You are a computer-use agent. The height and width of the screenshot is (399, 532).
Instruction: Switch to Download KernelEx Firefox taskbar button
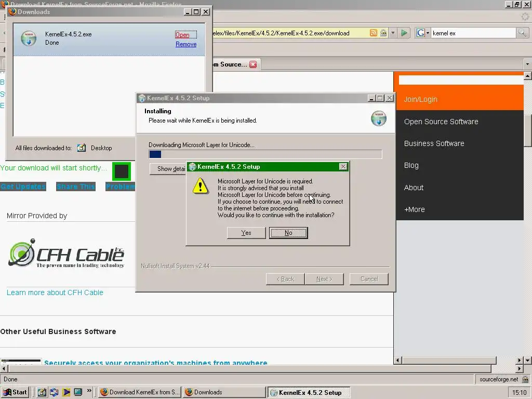pos(140,392)
